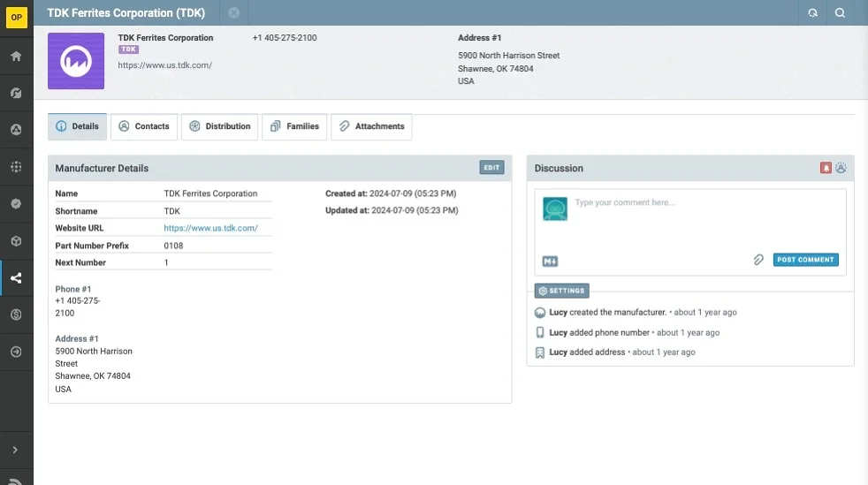Click the followers icon in Discussion header

pos(841,168)
